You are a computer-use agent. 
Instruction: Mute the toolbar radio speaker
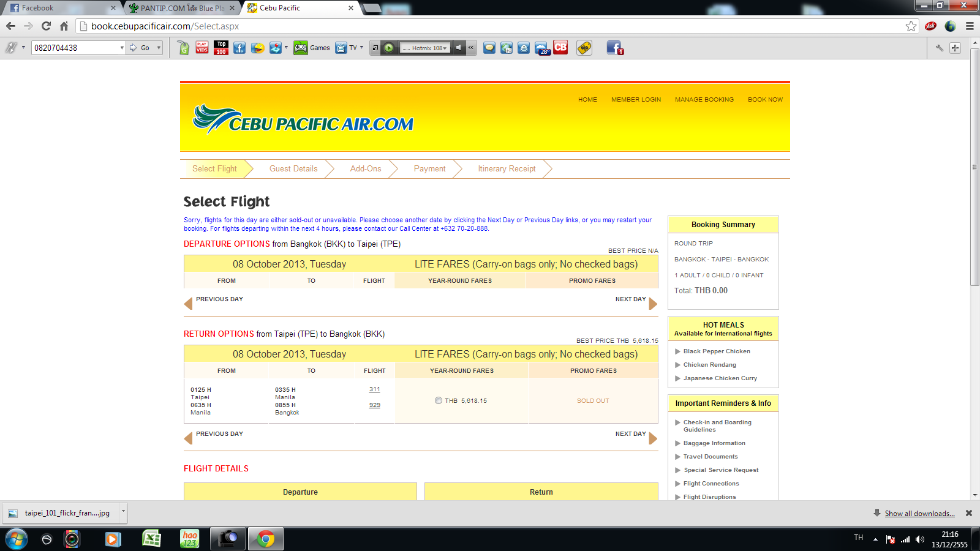[x=458, y=48]
